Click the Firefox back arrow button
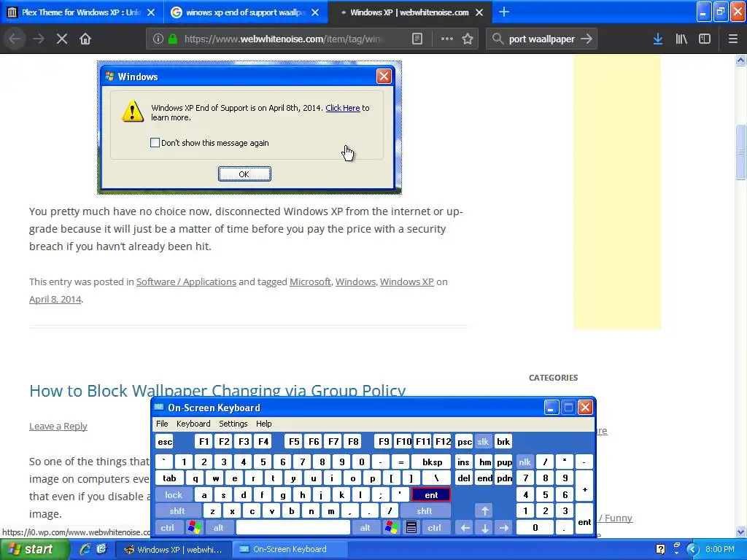747x560 pixels. (x=15, y=39)
